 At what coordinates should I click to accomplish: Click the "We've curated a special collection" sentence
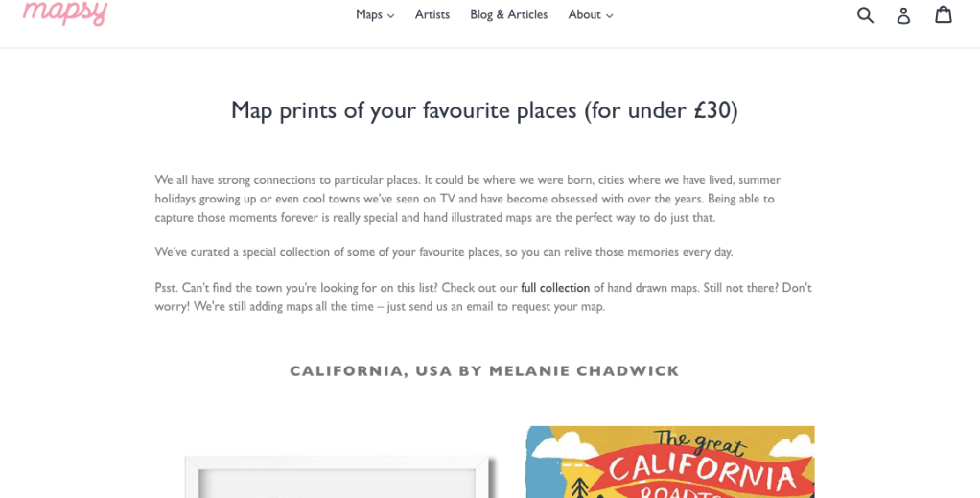(443, 252)
